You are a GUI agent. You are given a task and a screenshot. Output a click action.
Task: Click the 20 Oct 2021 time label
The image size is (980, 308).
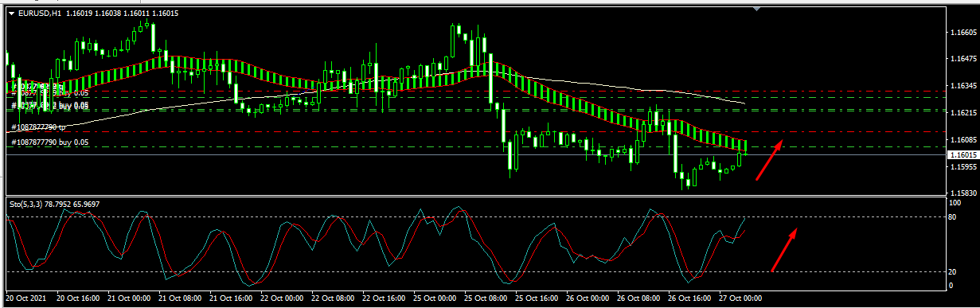(26, 299)
